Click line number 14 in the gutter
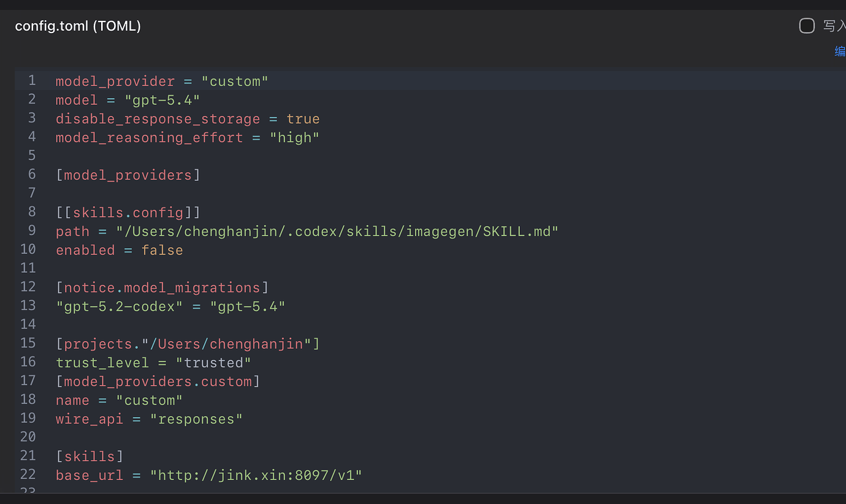Viewport: 846px width, 504px height. pos(28,324)
